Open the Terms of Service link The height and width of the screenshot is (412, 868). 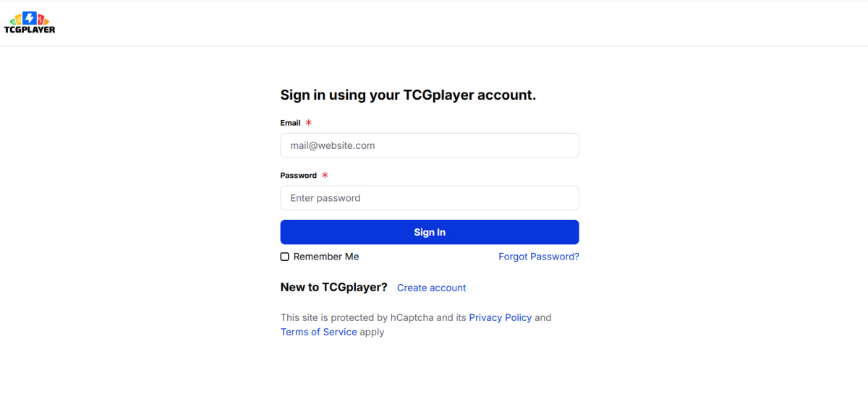(x=318, y=332)
